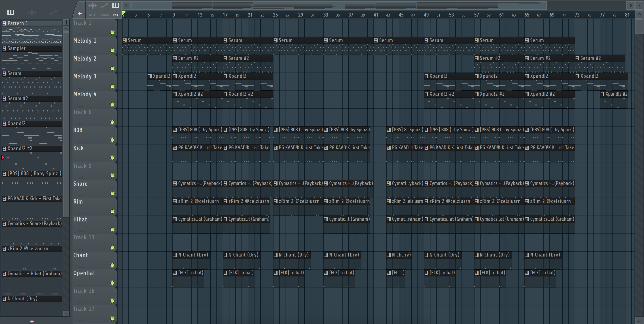644x324 pixels.
Task: Toggle mute on Track 1
Action: click(x=112, y=33)
